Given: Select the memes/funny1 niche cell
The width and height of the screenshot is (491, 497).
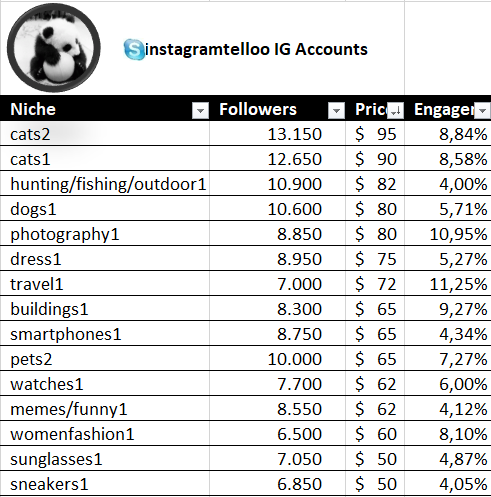Looking at the screenshot, I should point(105,409).
